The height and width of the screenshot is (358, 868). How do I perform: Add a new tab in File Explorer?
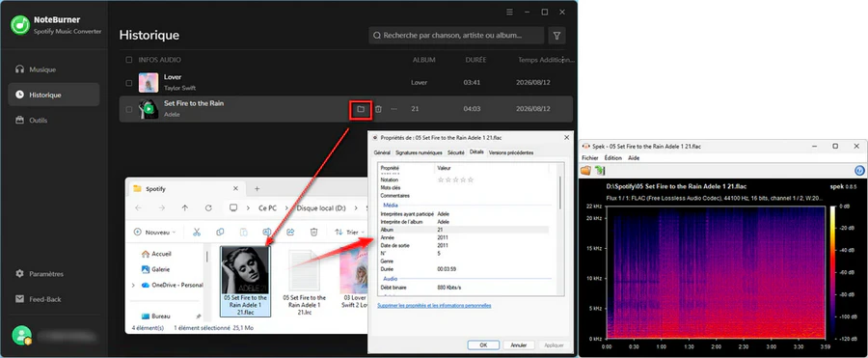pos(257,189)
